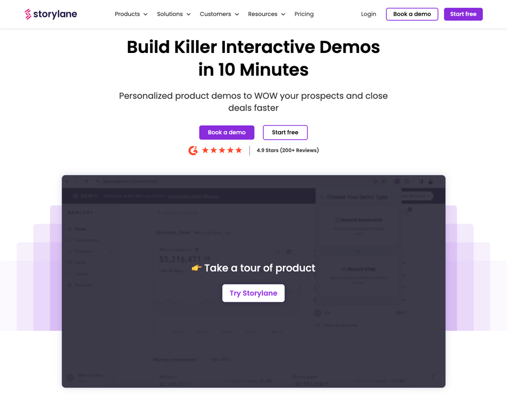Click Start free in header
Viewport: 507px width, 420px height.
463,14
